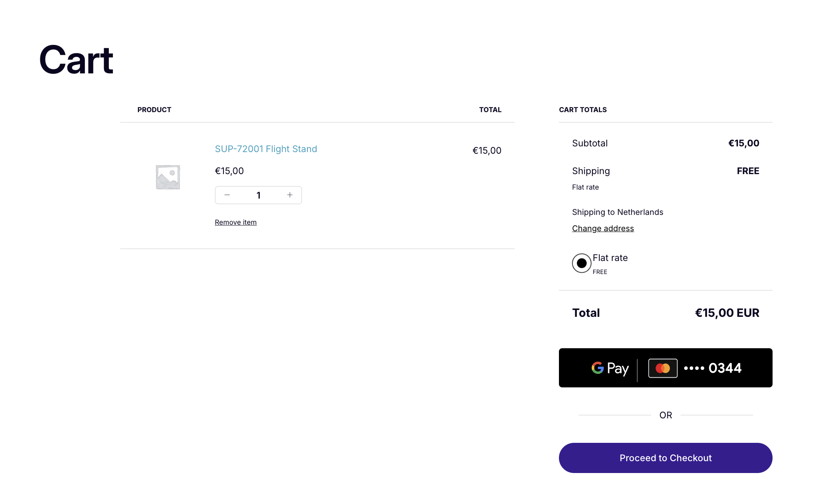Click the card ending 0344 text

click(713, 368)
